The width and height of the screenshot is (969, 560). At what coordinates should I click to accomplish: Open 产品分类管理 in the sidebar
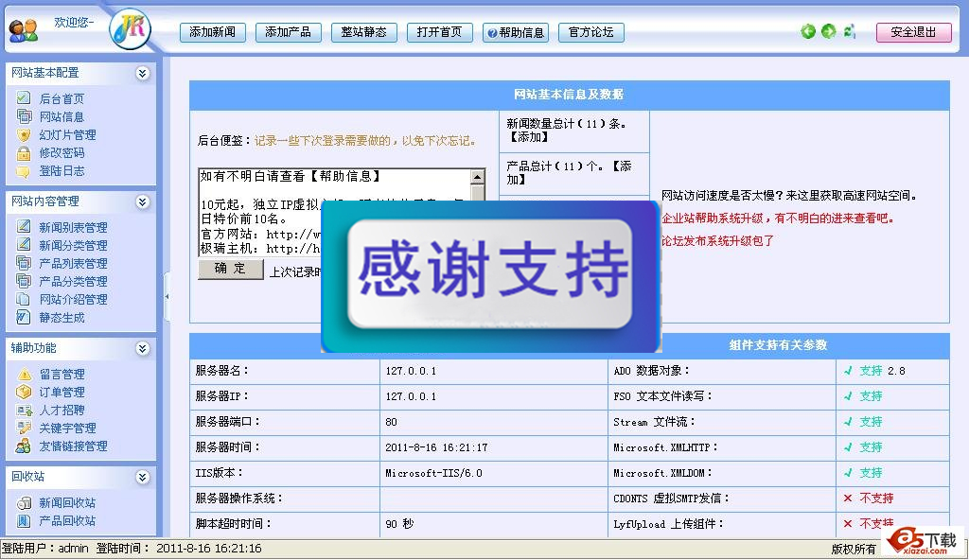click(x=73, y=281)
